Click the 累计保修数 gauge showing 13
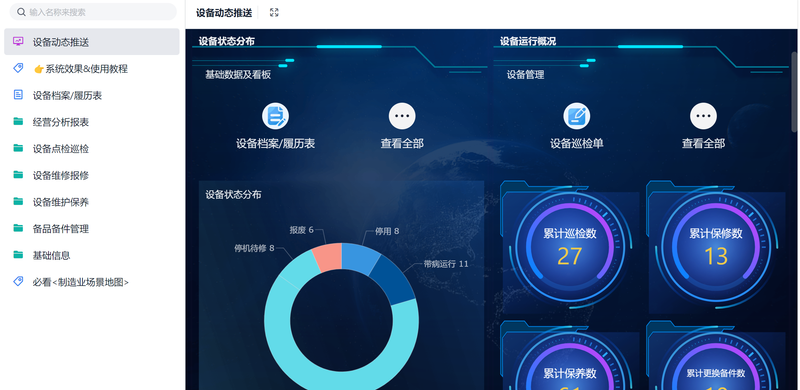This screenshot has width=800, height=390. pos(716,248)
